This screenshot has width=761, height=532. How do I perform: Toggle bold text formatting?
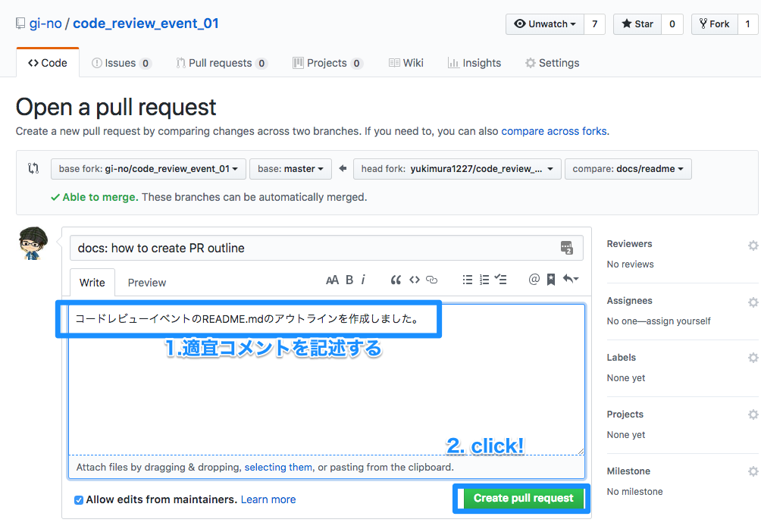point(349,280)
